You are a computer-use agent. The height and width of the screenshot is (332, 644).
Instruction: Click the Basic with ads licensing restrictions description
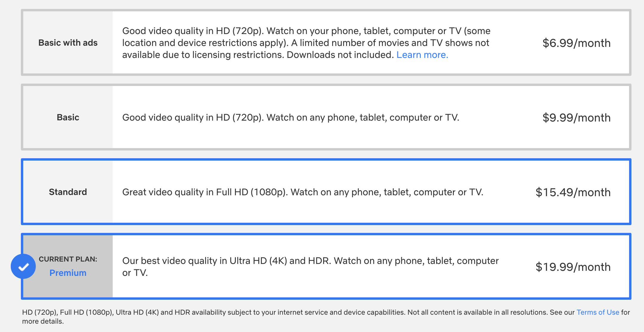306,43
